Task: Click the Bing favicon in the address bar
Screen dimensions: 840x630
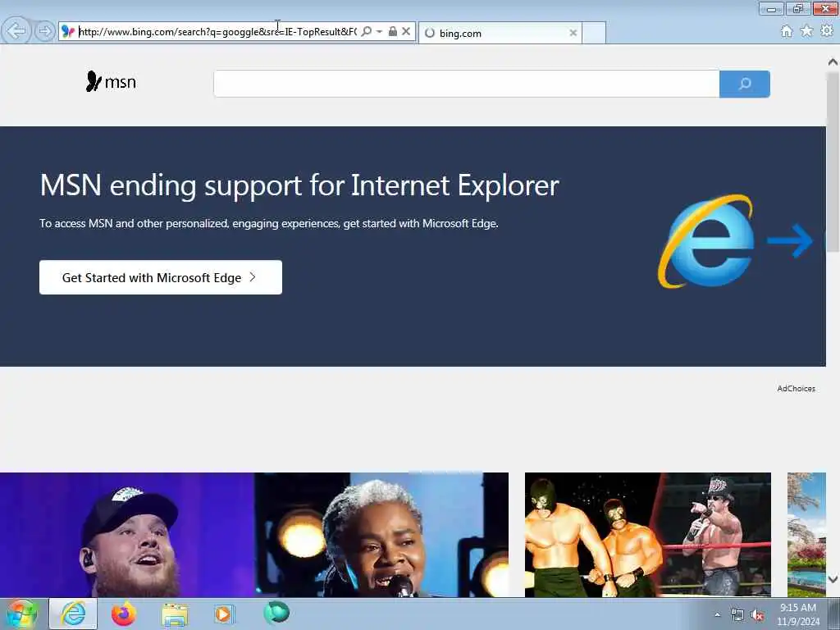Action: click(x=68, y=32)
